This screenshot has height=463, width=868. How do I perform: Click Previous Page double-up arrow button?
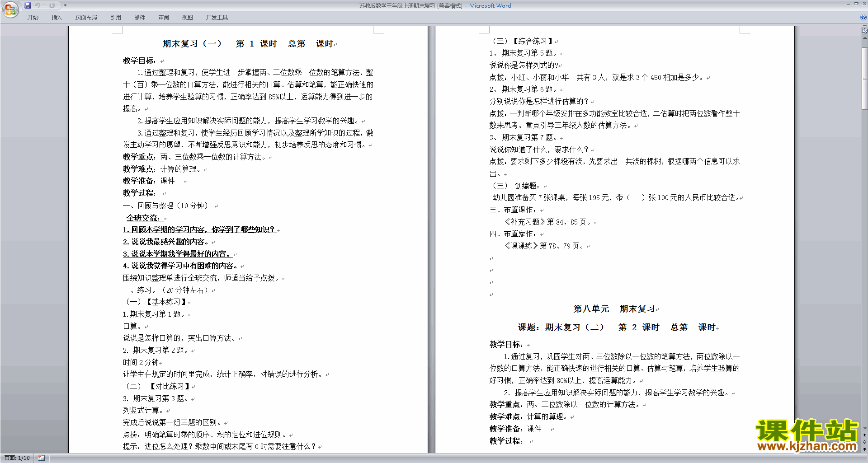pyautogui.click(x=864, y=435)
